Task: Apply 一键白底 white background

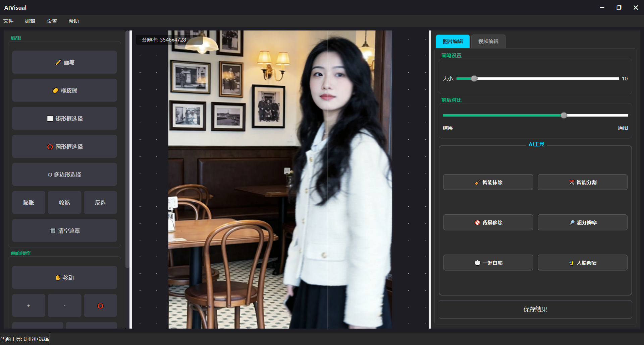Action: point(488,263)
